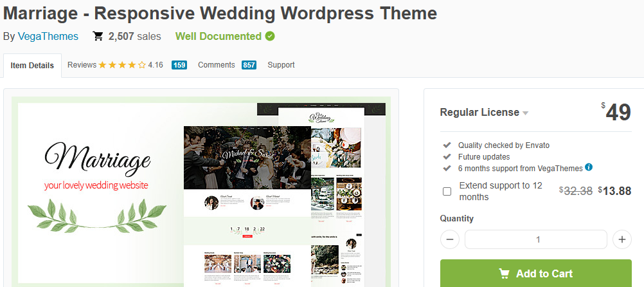Click the 'your lovely wedding website' tagline
Screen dimensions: 644x287
click(x=96, y=185)
